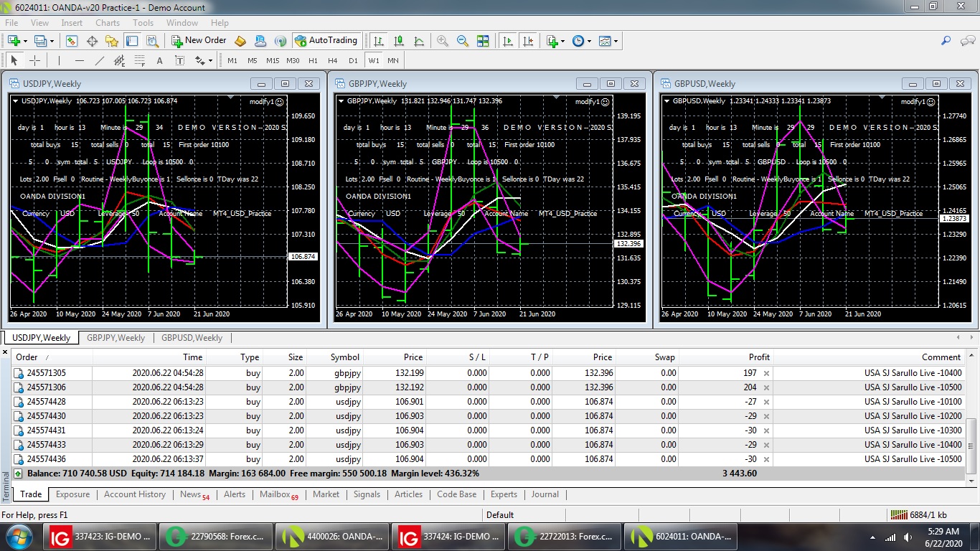The height and width of the screenshot is (551, 980).
Task: Select the Crosshair tool
Action: (x=34, y=61)
